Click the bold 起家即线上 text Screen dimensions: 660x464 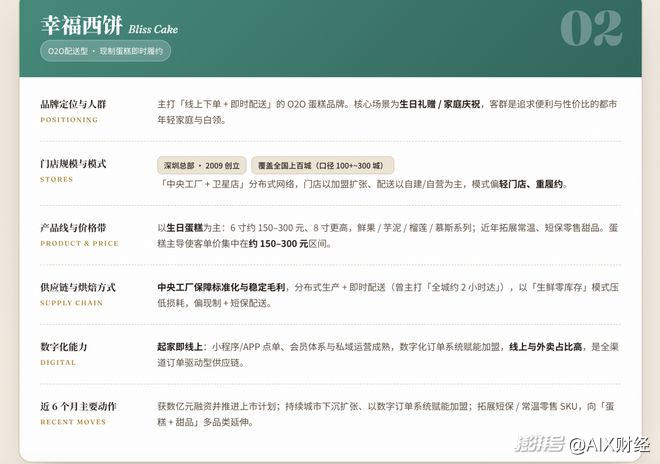(180, 347)
